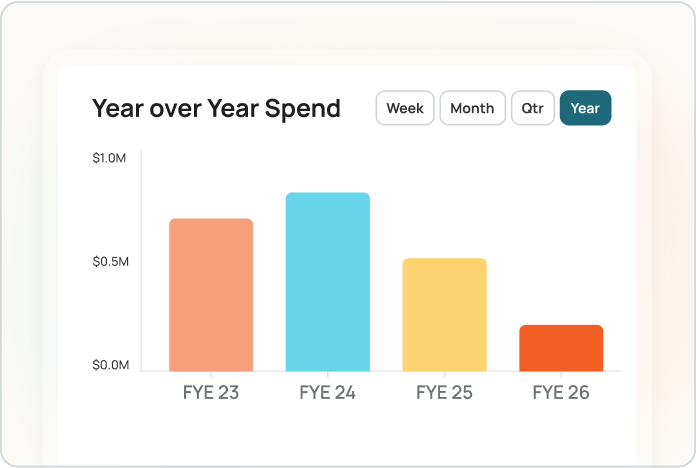This screenshot has width=696, height=468.
Task: Click the beige background above the card
Action: (x=347, y=28)
